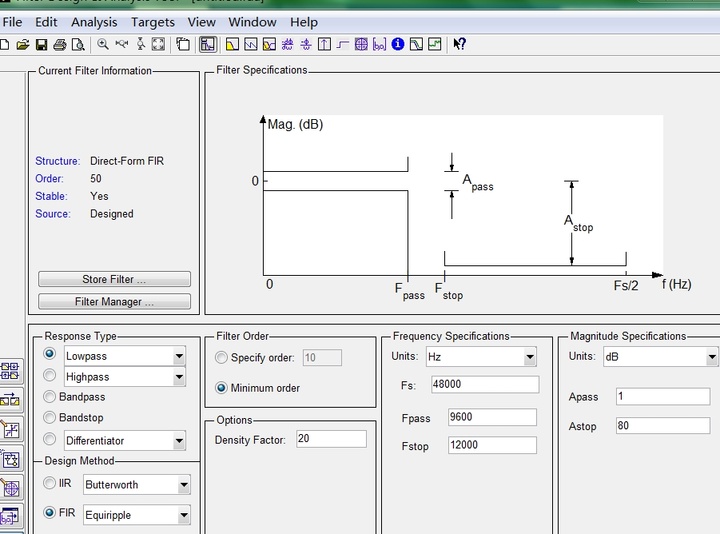This screenshot has height=534, width=720.
Task: Open a saved session via folder icon
Action: point(22,45)
